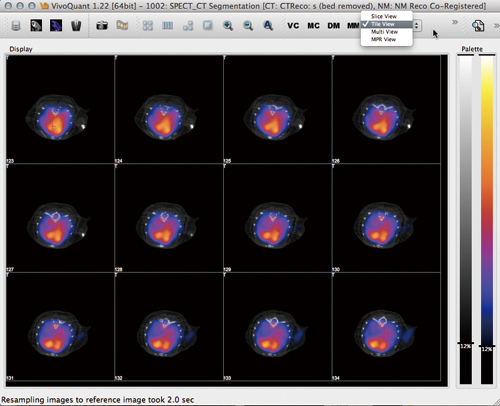Toggle the DM data manager button

pyautogui.click(x=334, y=26)
